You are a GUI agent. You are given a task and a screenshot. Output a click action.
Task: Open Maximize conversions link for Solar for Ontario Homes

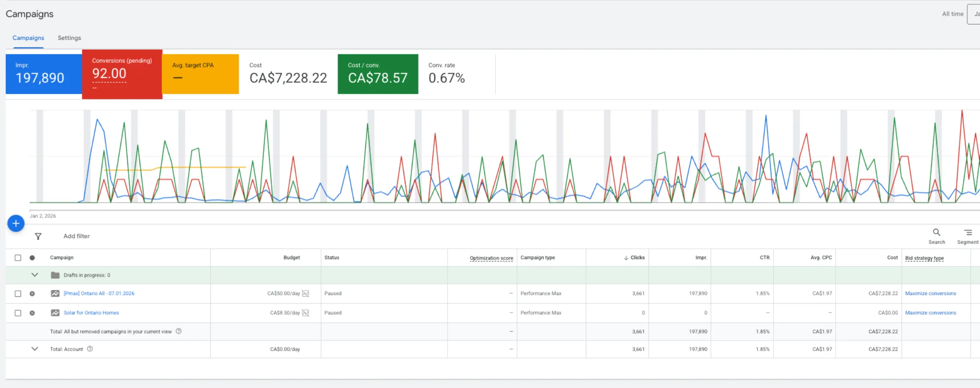click(x=930, y=313)
